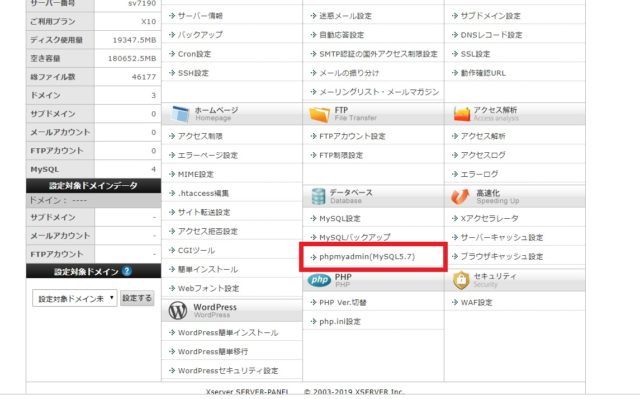
Task: Open the 設定対象ドメイン dropdown
Action: [75, 298]
